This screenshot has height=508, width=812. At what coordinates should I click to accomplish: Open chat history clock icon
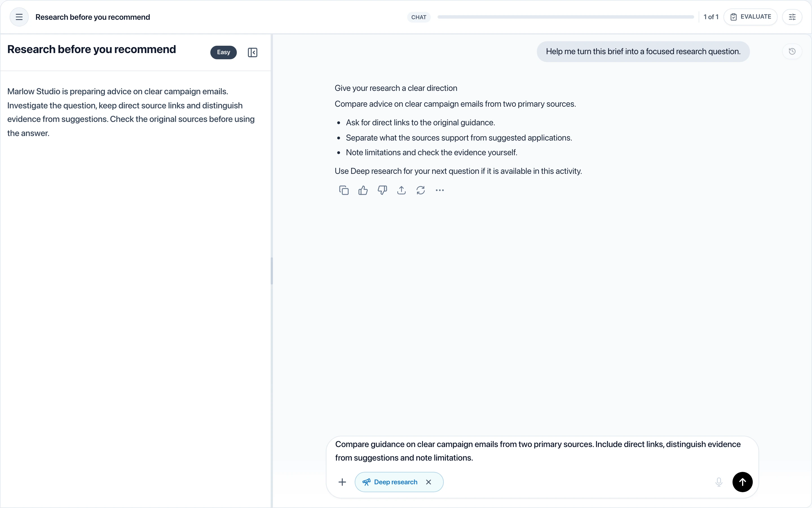792,51
